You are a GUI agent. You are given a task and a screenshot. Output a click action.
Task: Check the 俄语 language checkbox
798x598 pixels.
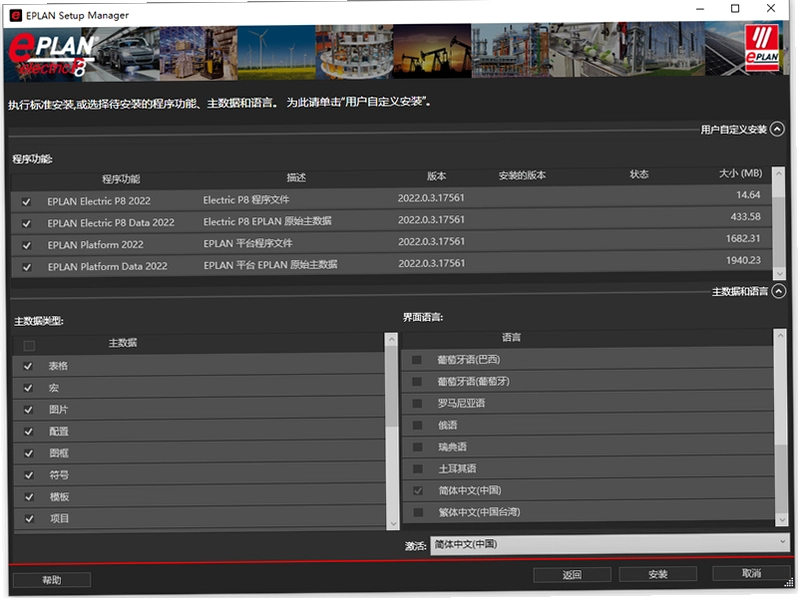[x=417, y=425]
